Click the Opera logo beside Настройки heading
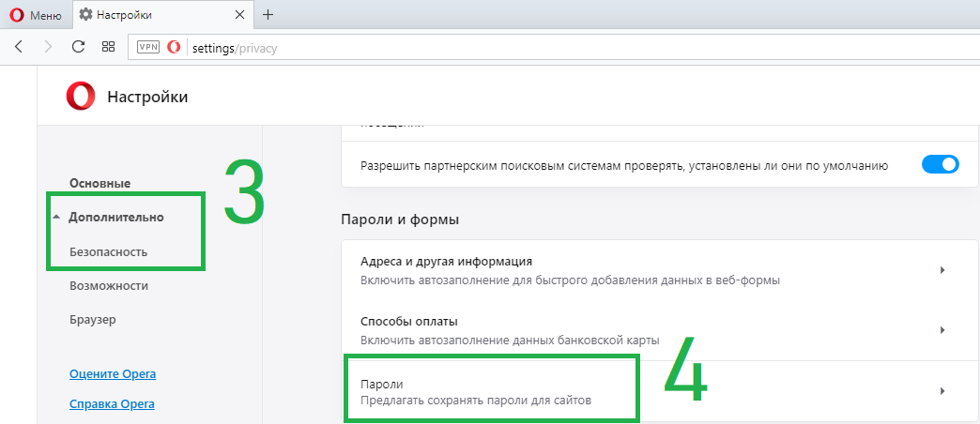The width and height of the screenshot is (980, 424). pyautogui.click(x=81, y=97)
